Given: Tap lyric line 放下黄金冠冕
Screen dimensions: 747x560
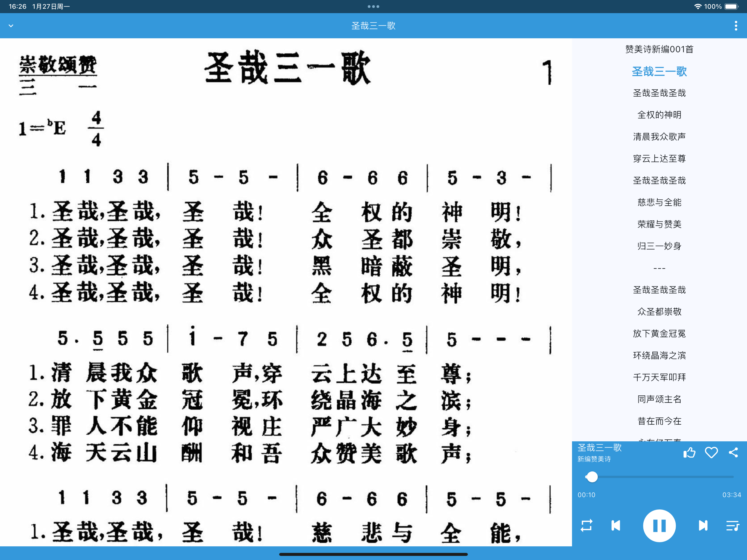Looking at the screenshot, I should (x=659, y=333).
